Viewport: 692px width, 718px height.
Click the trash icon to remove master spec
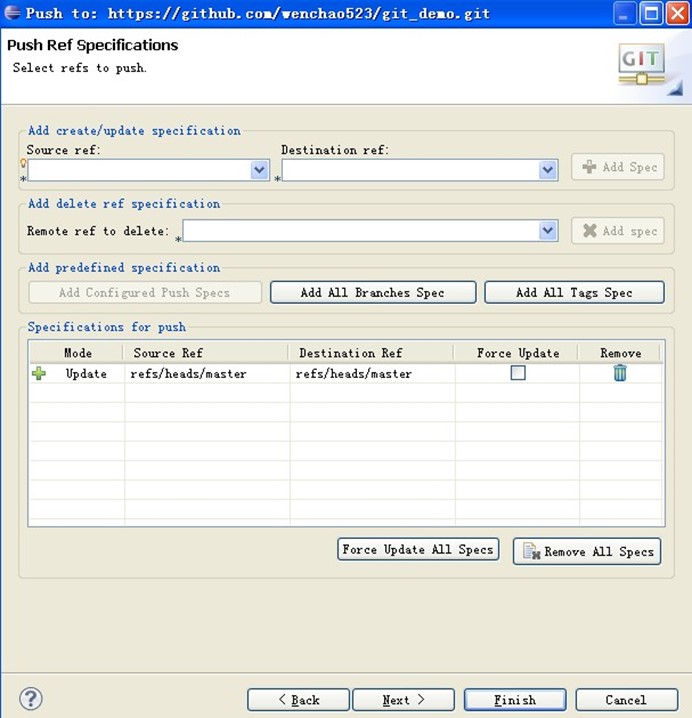(x=620, y=373)
